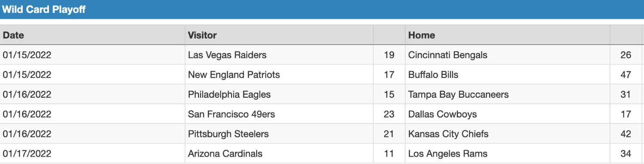
Task: Open Las Vegas Raiders team link
Action: point(227,55)
